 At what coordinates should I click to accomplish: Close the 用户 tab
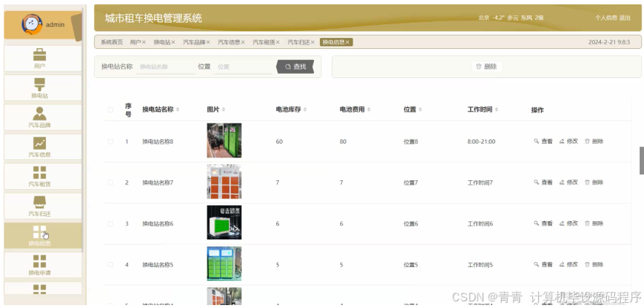coord(144,42)
